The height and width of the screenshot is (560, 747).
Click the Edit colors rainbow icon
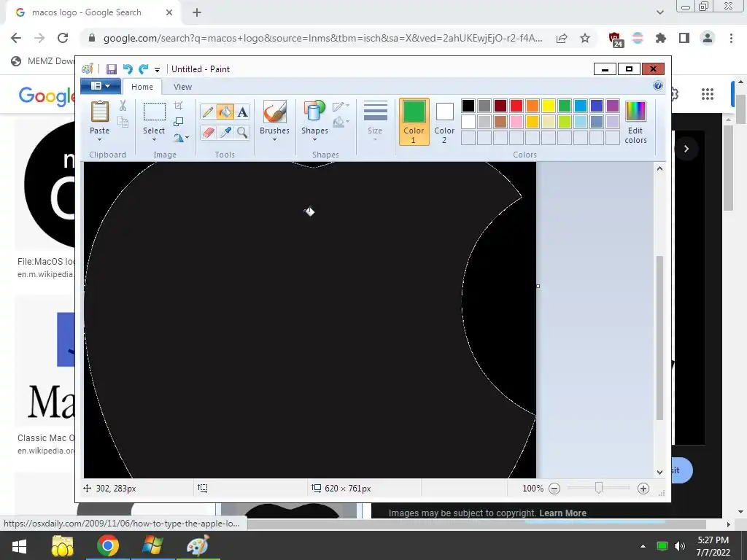[635, 112]
